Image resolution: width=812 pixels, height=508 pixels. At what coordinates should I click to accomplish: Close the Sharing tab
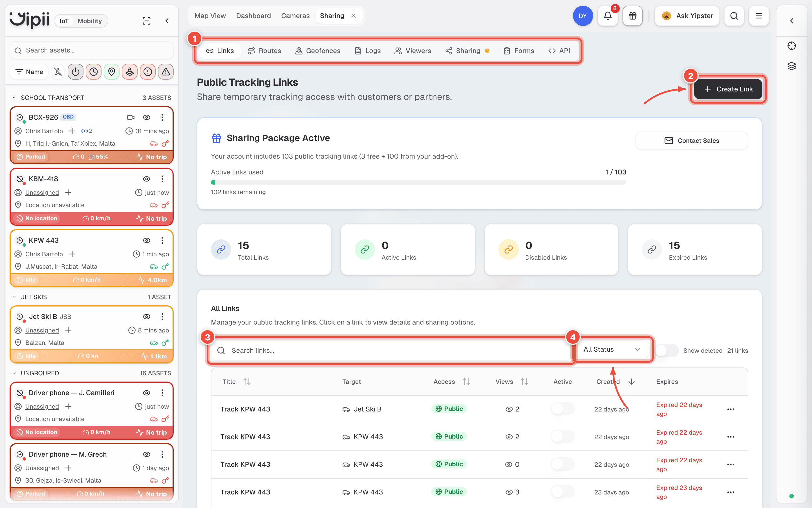(x=353, y=16)
